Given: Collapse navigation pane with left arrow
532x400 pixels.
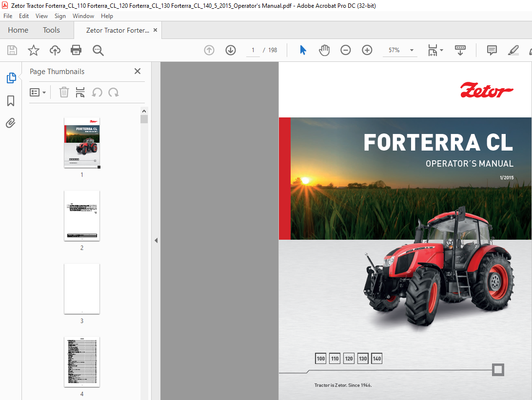Looking at the screenshot, I should (x=156, y=240).
